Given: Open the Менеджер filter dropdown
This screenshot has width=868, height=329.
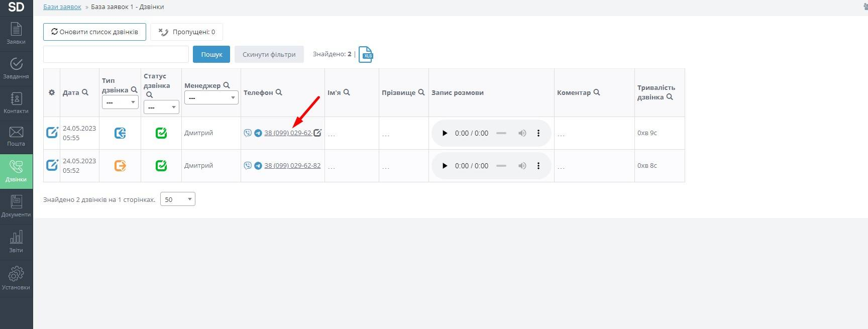Looking at the screenshot, I should point(211,97).
